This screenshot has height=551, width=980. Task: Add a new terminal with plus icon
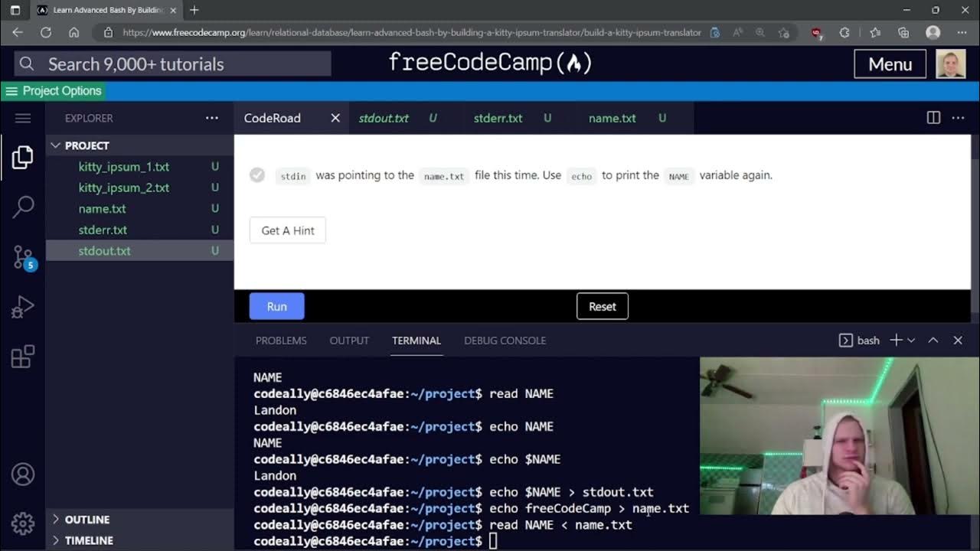(x=896, y=340)
